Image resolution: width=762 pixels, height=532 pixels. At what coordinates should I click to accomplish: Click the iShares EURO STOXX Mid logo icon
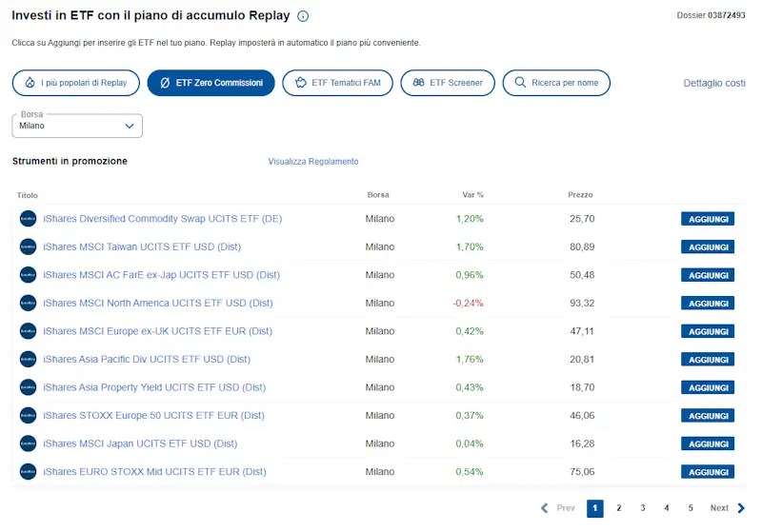tap(28, 471)
